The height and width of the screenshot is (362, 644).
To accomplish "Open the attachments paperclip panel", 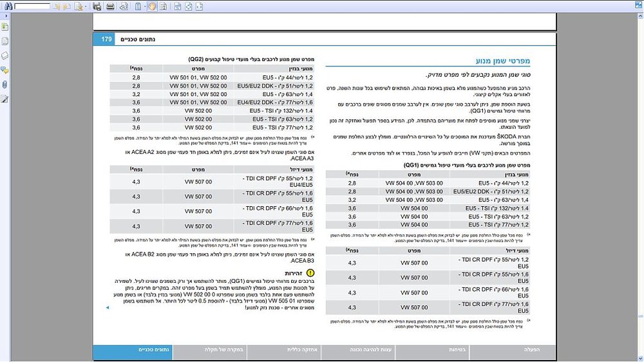I will (x=5, y=84).
